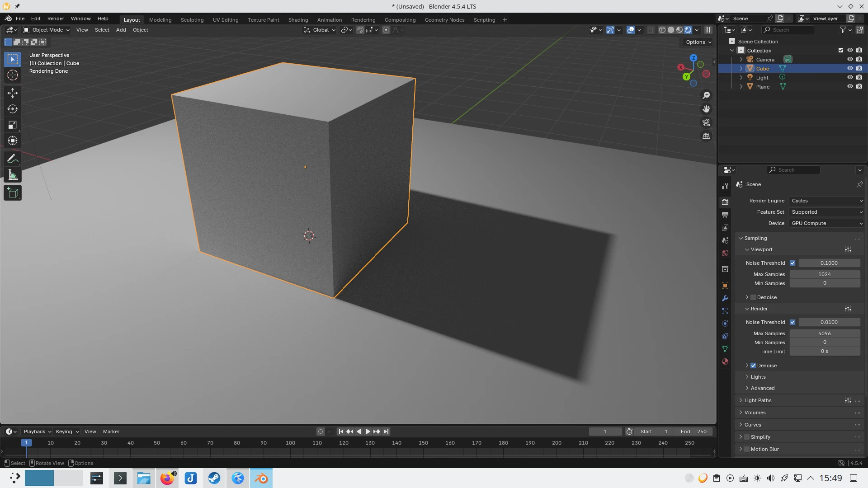
Task: Select the Scale tool
Action: (x=13, y=125)
